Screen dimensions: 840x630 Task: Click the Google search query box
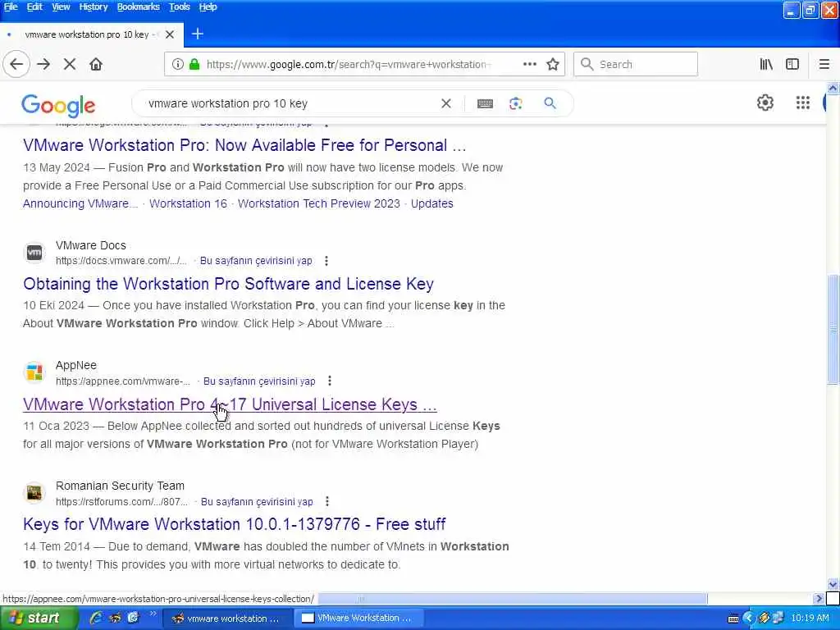pyautogui.click(x=290, y=103)
